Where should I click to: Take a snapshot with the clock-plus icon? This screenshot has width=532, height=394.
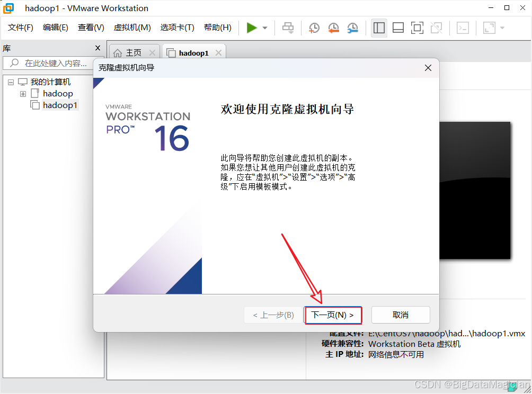[x=314, y=28]
